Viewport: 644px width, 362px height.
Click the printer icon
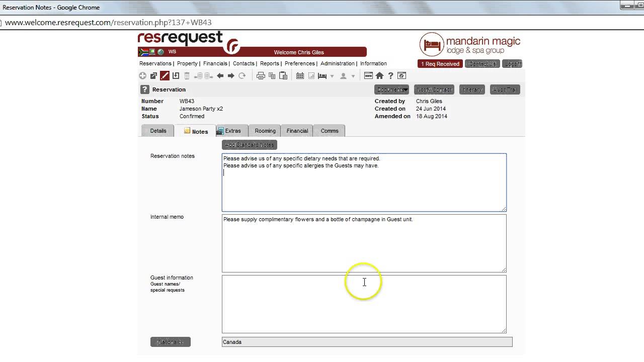[261, 76]
